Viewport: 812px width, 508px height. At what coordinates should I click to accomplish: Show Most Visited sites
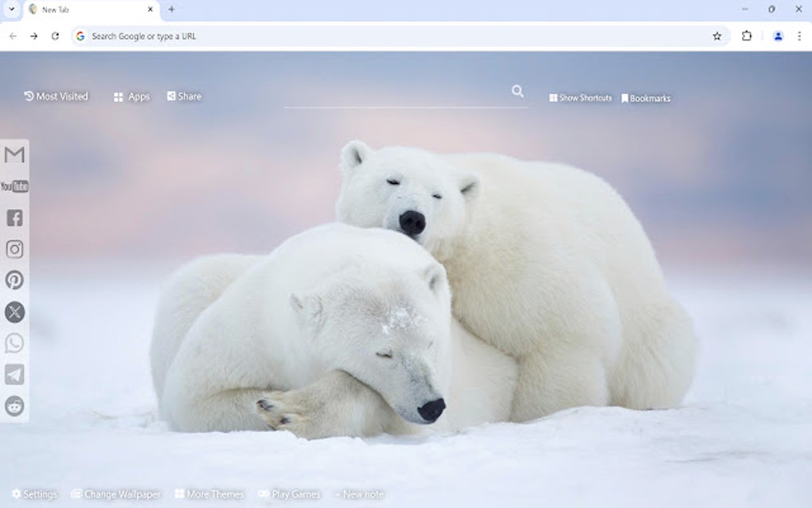tap(56, 96)
